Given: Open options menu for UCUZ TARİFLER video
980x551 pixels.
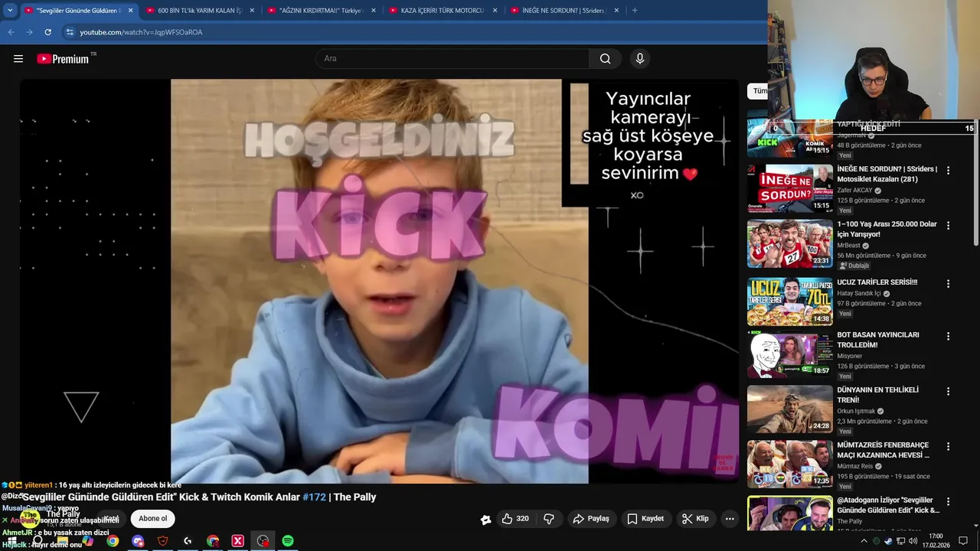Looking at the screenshot, I should pos(948,284).
